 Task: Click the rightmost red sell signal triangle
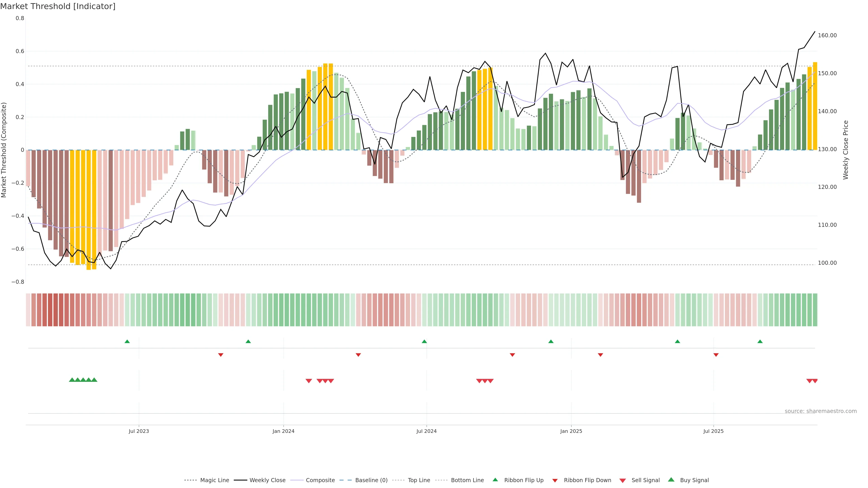[815, 381]
